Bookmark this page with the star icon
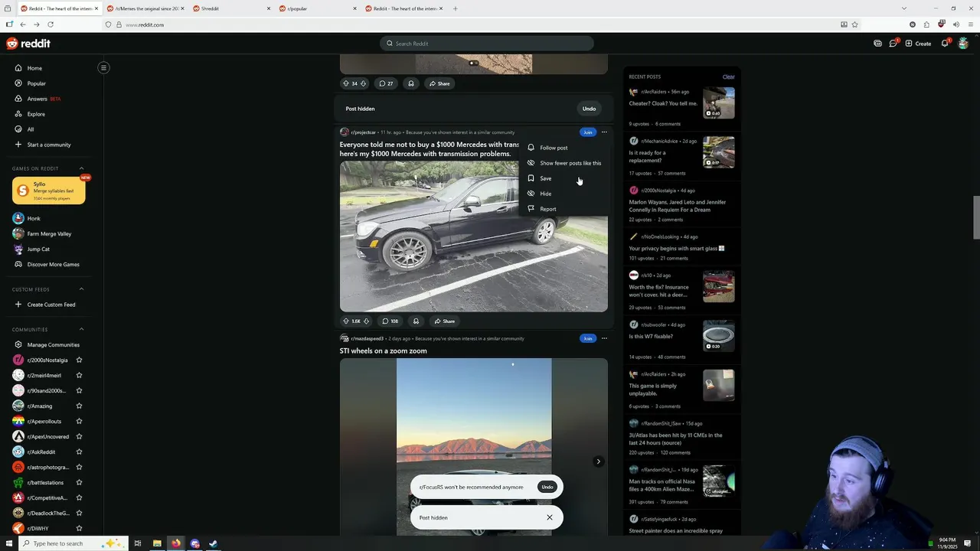Viewport: 980px width, 551px height. click(854, 24)
